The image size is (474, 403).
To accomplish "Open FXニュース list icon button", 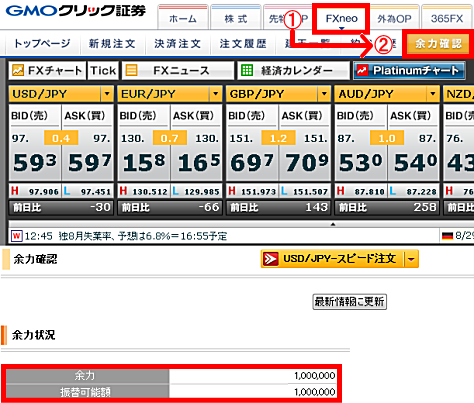I will [x=178, y=70].
